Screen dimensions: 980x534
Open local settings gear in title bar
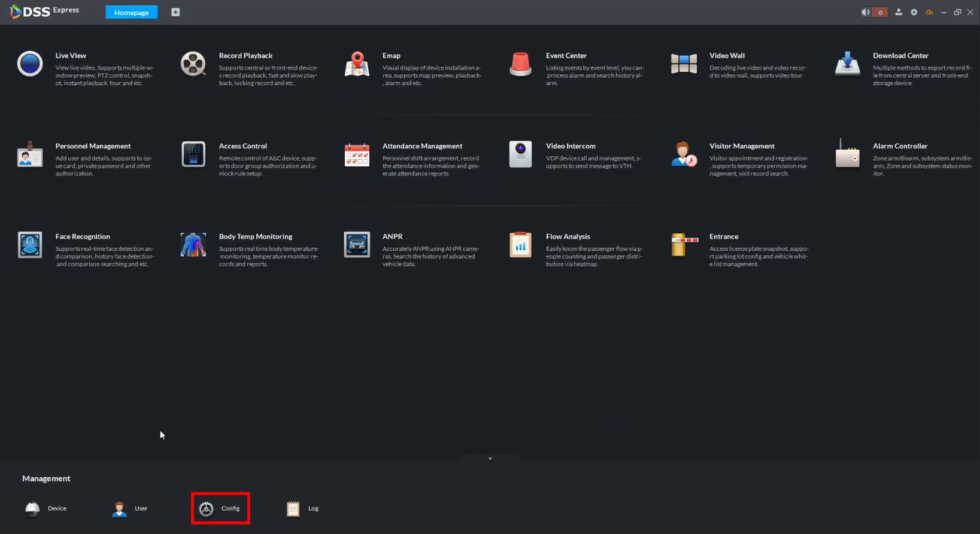point(914,12)
